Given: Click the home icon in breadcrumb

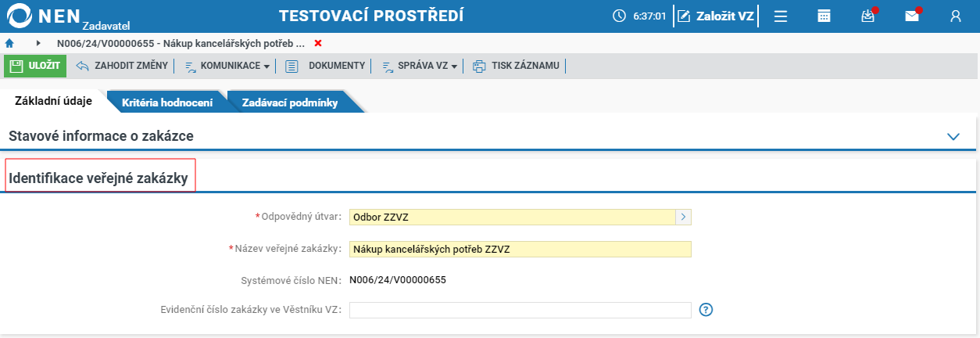Looking at the screenshot, I should pos(9,43).
